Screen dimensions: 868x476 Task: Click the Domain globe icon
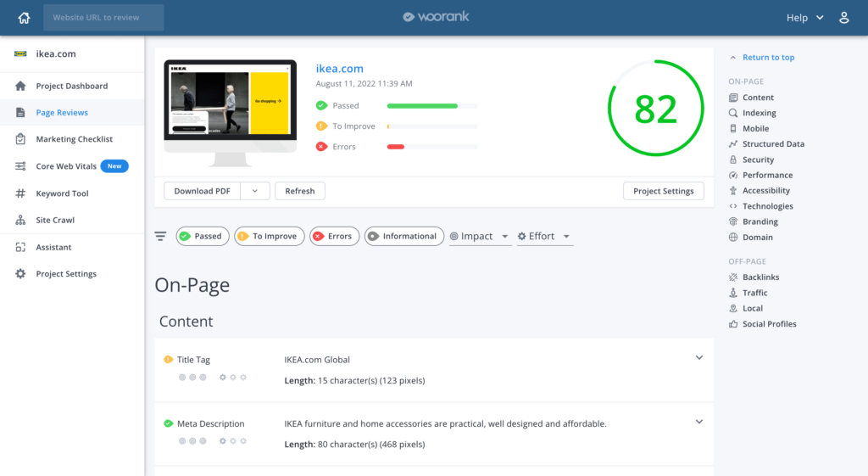(733, 238)
